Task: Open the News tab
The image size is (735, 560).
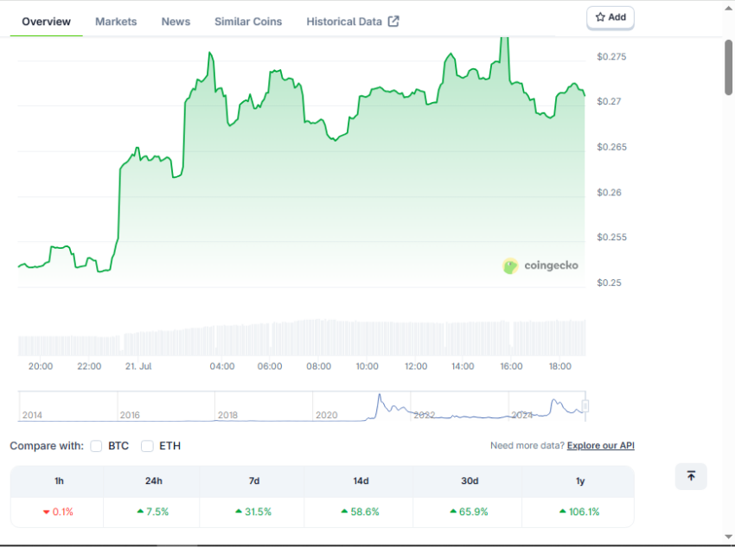Action: click(176, 22)
